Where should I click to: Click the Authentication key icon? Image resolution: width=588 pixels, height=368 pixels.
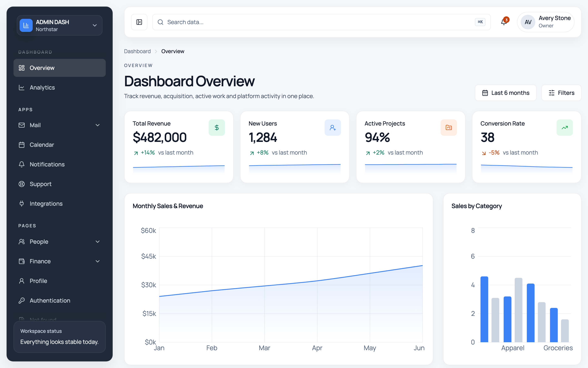pyautogui.click(x=22, y=301)
